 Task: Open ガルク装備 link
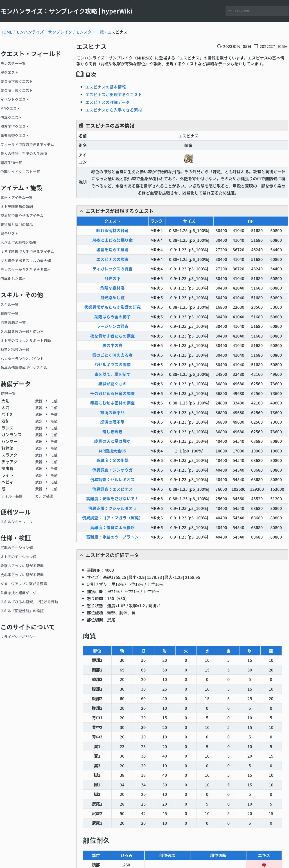pyautogui.click(x=44, y=496)
